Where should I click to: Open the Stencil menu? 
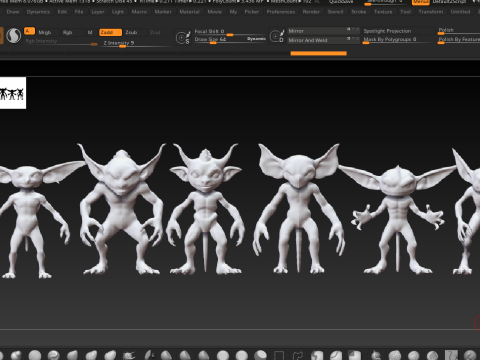[x=335, y=12]
